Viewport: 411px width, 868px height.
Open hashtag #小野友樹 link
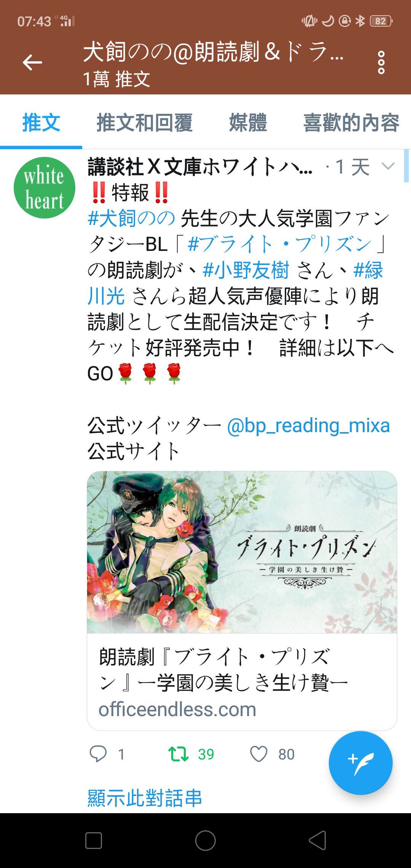(246, 270)
